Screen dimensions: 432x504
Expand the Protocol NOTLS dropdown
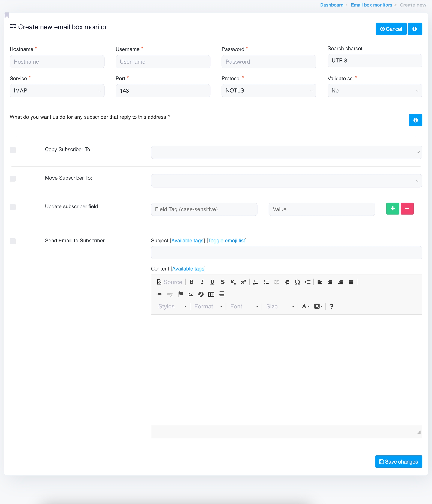(269, 91)
